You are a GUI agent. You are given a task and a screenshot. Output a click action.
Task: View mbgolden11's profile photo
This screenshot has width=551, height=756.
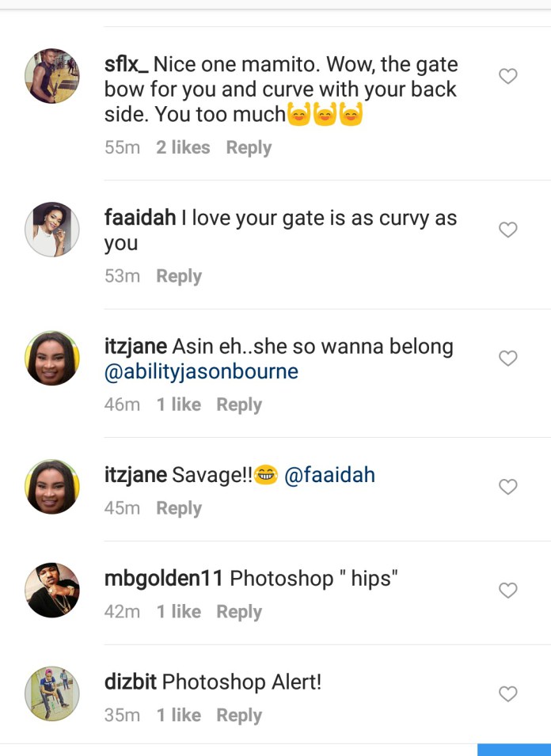click(52, 590)
